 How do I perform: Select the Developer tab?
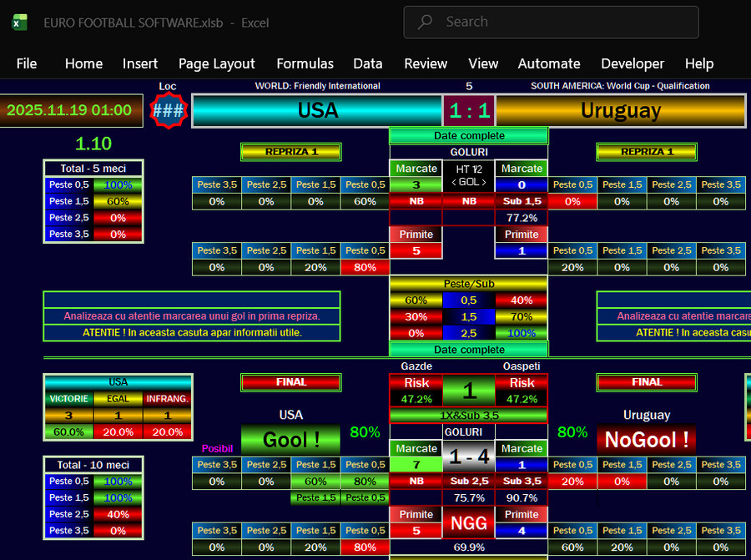tap(633, 63)
